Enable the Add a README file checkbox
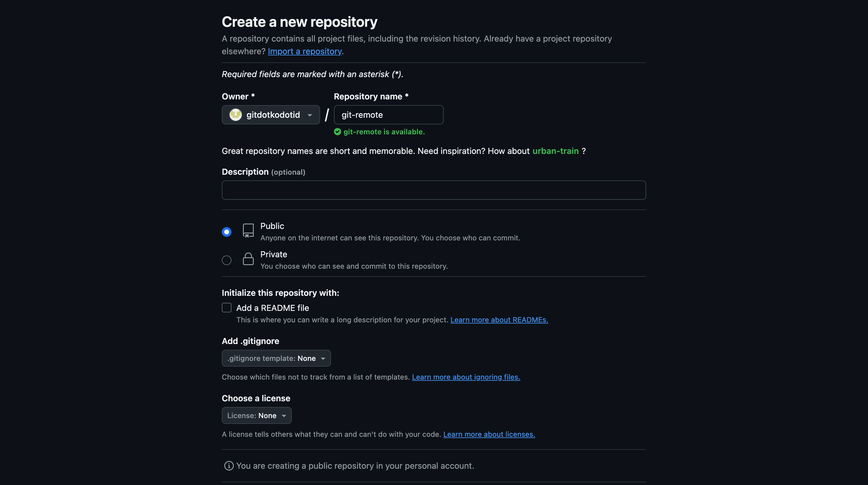This screenshot has height=485, width=868. 227,308
